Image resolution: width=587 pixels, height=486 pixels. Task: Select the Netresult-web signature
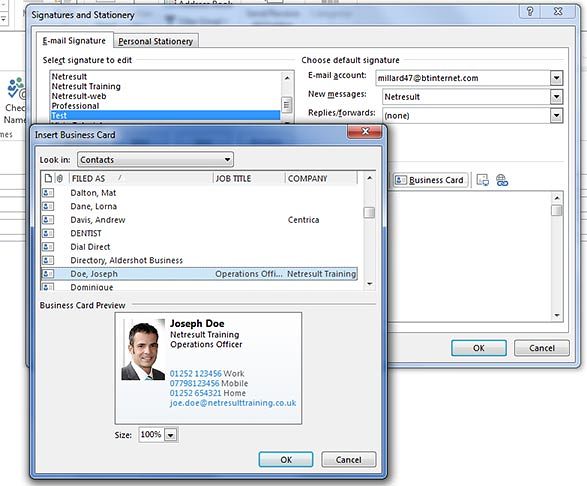[x=165, y=96]
